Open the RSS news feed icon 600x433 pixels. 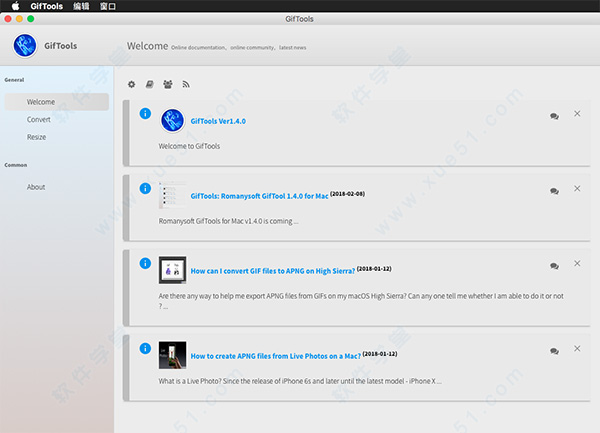pyautogui.click(x=186, y=84)
